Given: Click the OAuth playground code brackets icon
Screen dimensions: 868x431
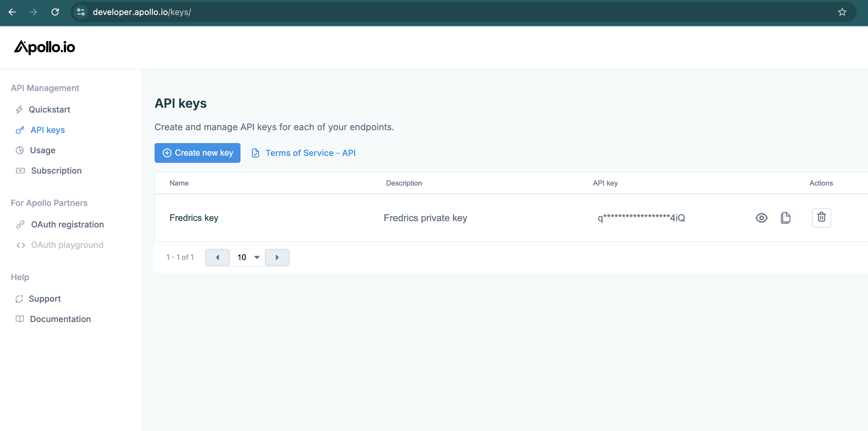Looking at the screenshot, I should (21, 245).
